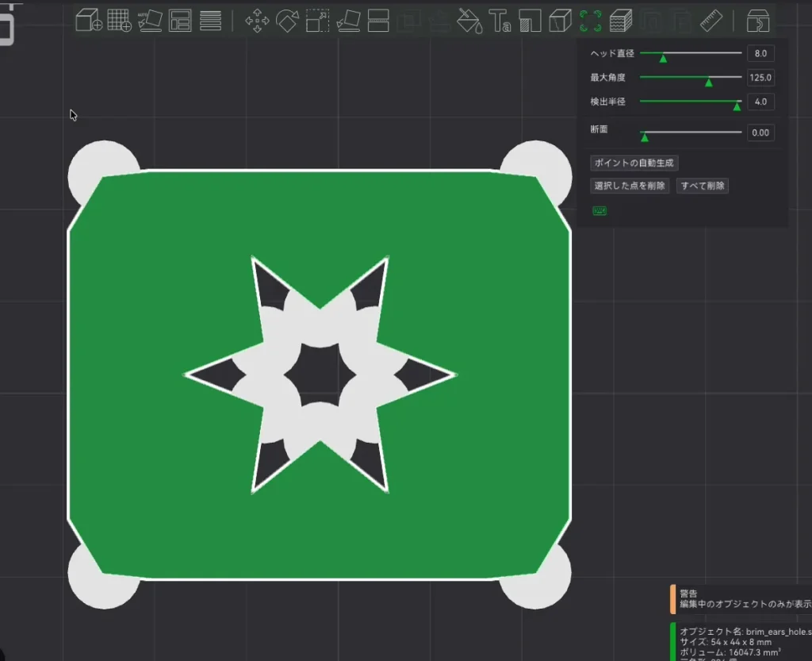Click the サイズ: 54 x 44 x 8 mm text
Screen dimensions: 812x661
[726, 642]
